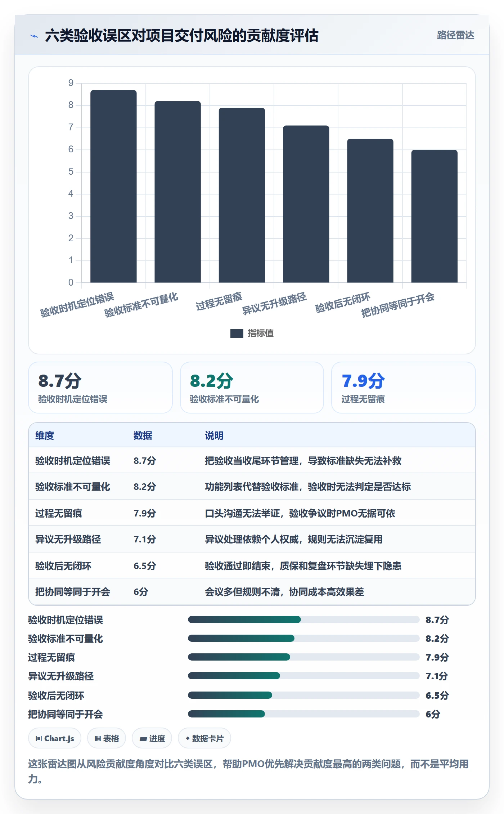The width and height of the screenshot is (504, 814).
Task: Select the title 六类验收误区对项目交付风险的贡献度评估
Action: tap(182, 36)
